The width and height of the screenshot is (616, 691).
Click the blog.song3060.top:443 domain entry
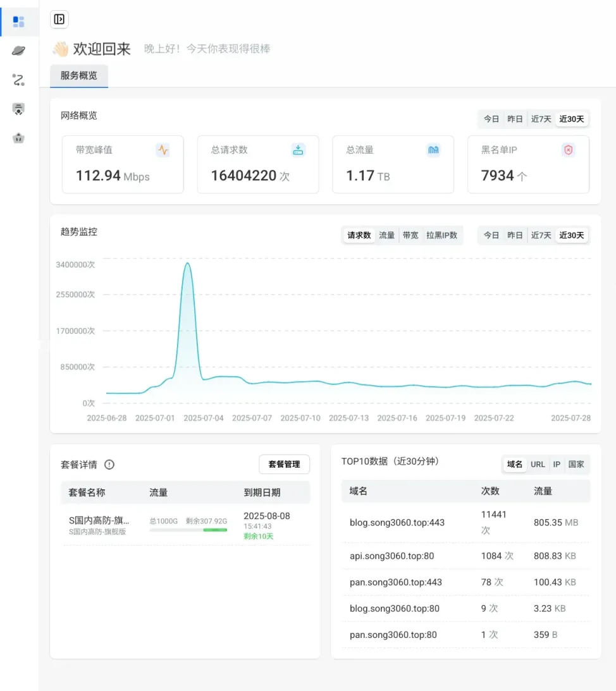[x=397, y=523]
